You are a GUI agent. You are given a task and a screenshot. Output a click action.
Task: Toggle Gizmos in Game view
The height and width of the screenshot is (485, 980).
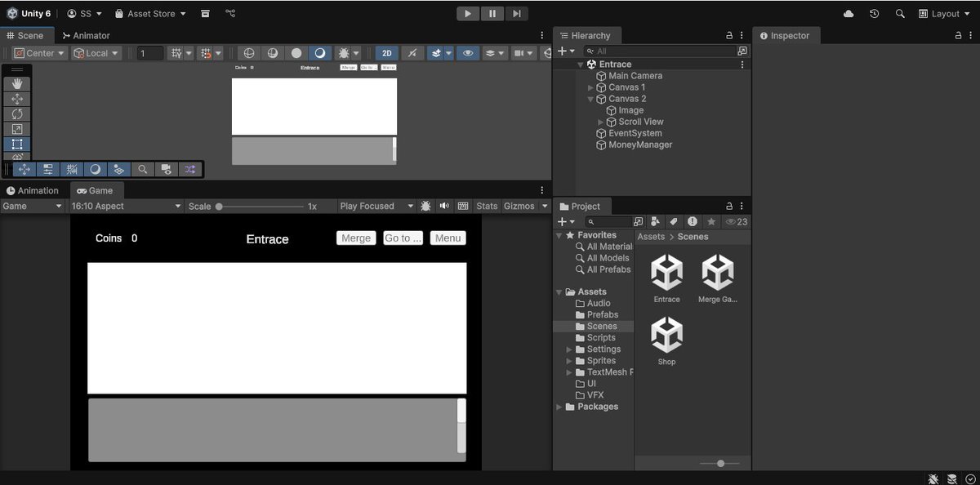pyautogui.click(x=519, y=206)
